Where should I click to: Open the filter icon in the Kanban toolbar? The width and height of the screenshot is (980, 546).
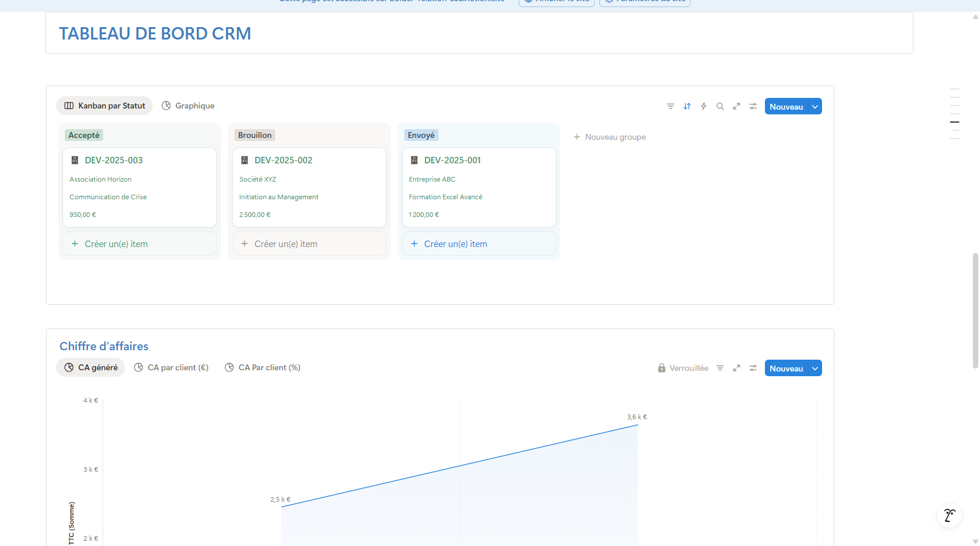[x=670, y=106]
